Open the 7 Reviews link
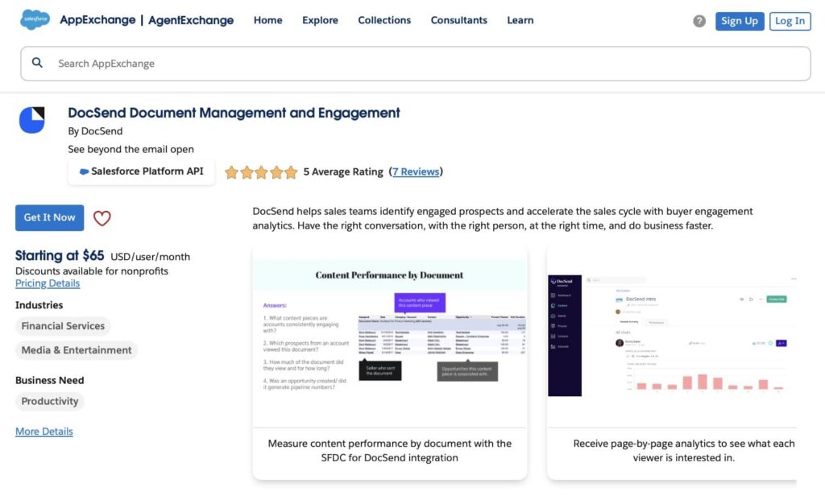The image size is (825, 504). coord(416,171)
